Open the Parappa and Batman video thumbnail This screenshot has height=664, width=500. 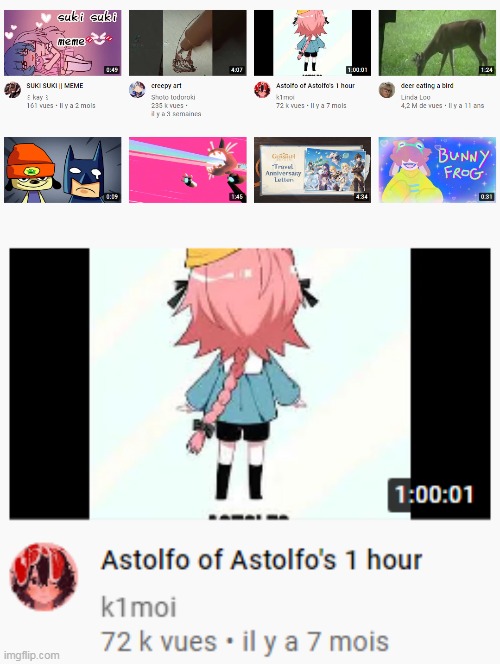(63, 170)
